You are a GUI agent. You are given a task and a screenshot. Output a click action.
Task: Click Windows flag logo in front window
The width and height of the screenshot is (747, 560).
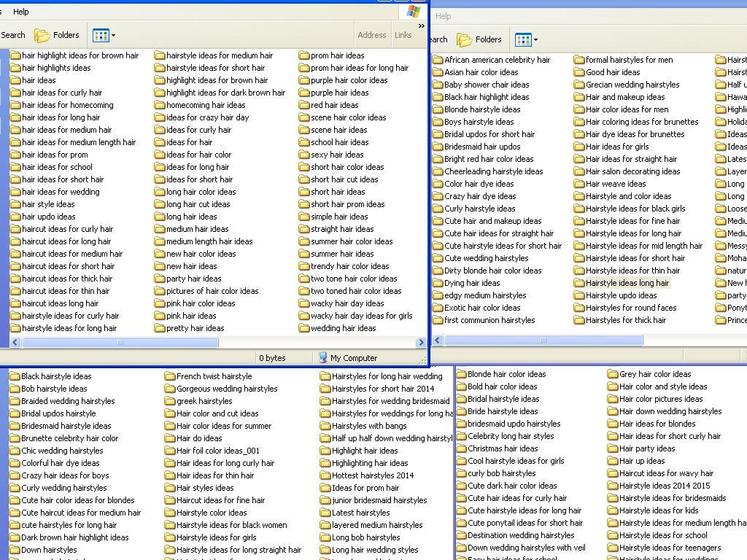(414, 12)
